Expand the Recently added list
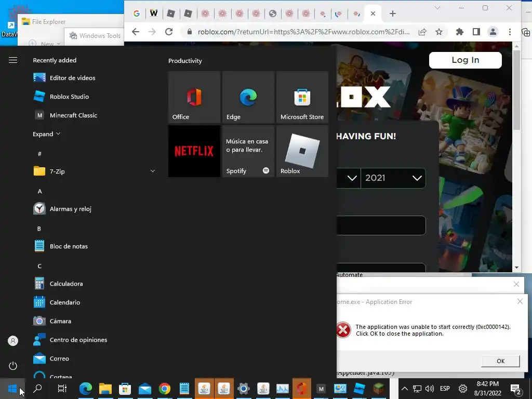The height and width of the screenshot is (399, 532). pos(46,134)
